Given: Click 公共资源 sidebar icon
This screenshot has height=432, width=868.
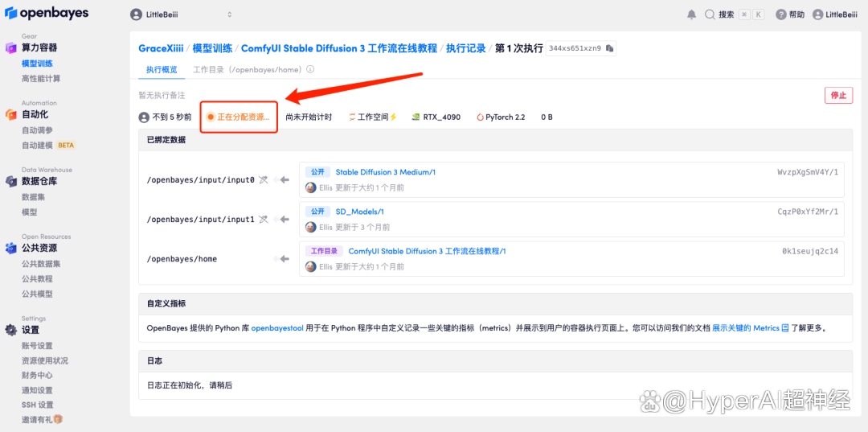Looking at the screenshot, I should coord(11,248).
